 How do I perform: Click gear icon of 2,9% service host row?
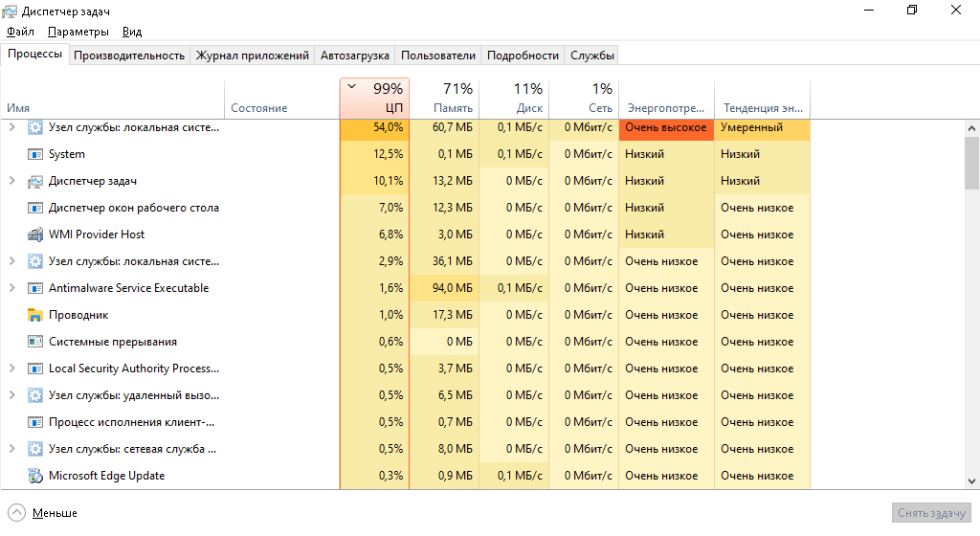click(x=35, y=261)
